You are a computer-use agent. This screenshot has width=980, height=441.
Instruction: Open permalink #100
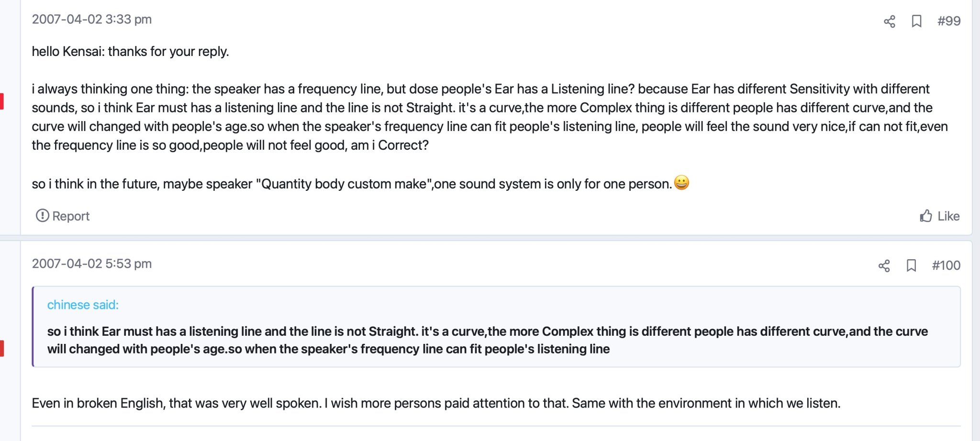point(946,265)
